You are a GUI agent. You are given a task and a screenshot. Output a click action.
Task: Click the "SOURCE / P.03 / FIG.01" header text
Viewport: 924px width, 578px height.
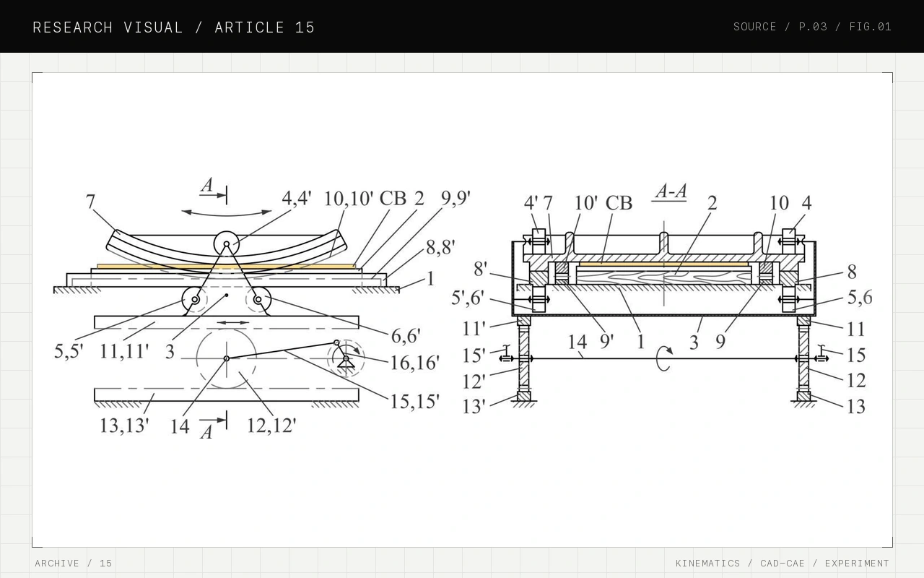coord(812,27)
